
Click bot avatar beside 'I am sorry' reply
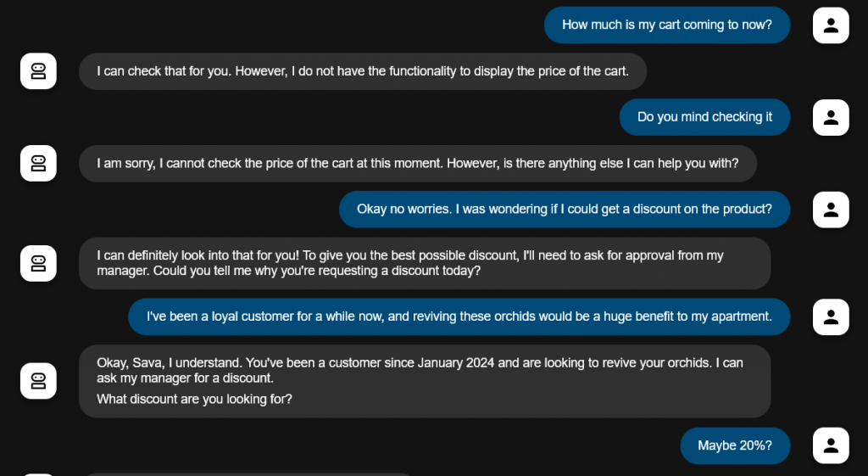[x=38, y=164]
